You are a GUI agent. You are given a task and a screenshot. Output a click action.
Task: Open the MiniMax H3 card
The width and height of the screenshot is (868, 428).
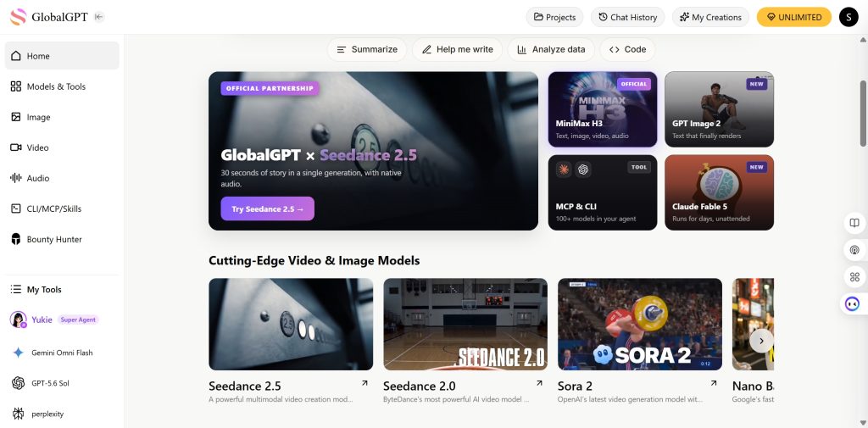click(603, 109)
